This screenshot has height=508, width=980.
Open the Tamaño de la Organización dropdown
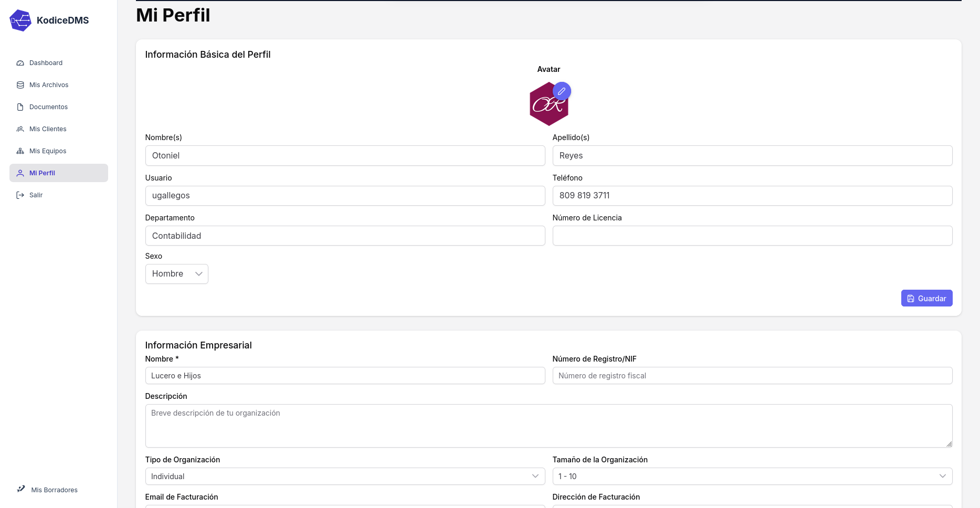click(752, 477)
